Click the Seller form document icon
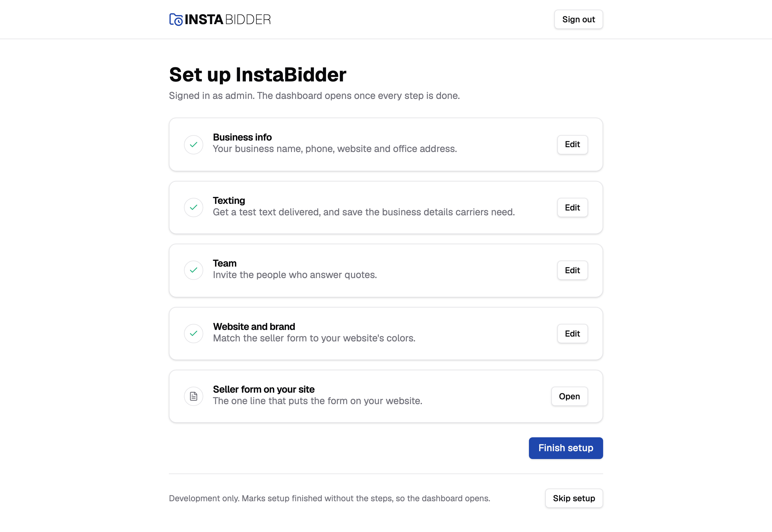The height and width of the screenshot is (532, 772). [x=194, y=396]
